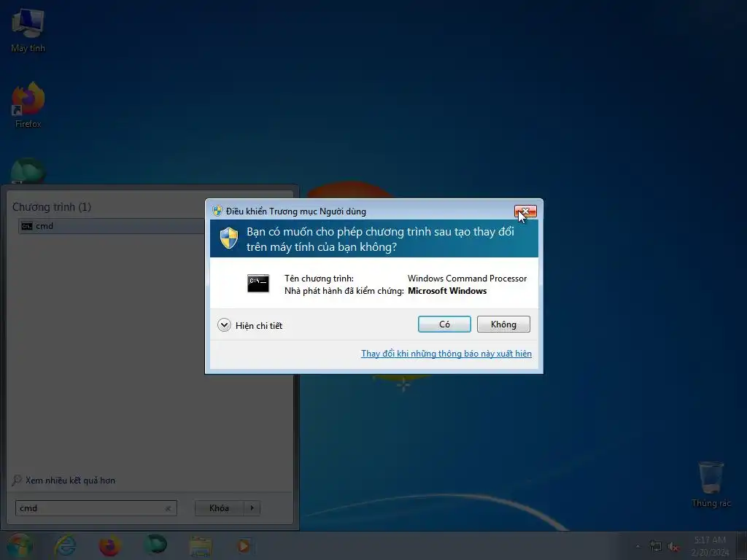Screen dimensions: 747x560
Task: Select cmd result in Start menu
Action: (x=112, y=226)
